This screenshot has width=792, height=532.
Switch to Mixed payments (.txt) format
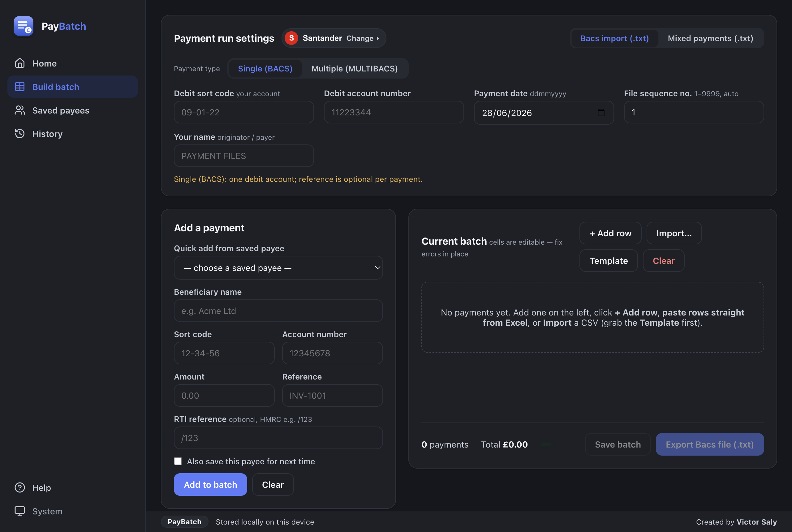pyautogui.click(x=711, y=38)
